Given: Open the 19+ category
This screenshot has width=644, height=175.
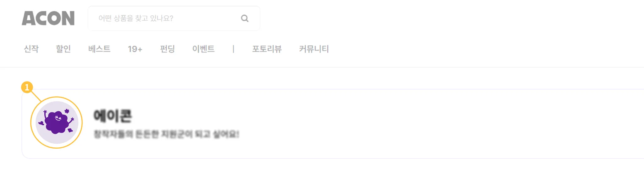Looking at the screenshot, I should point(135,49).
